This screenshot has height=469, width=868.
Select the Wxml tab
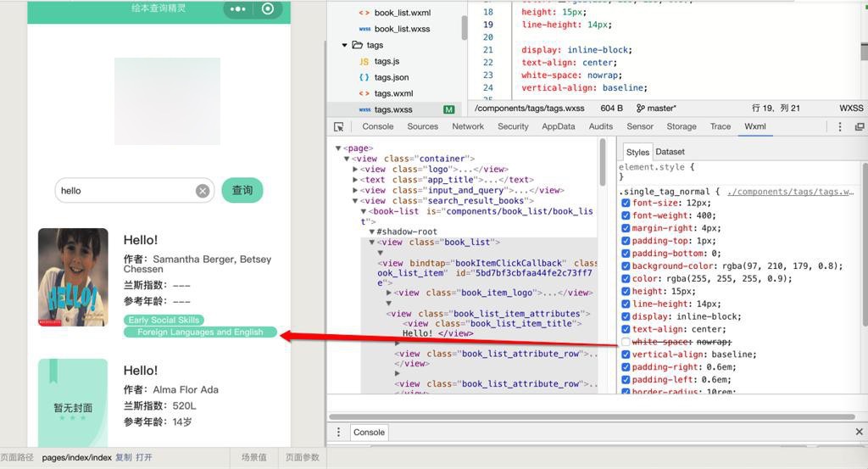coord(755,127)
